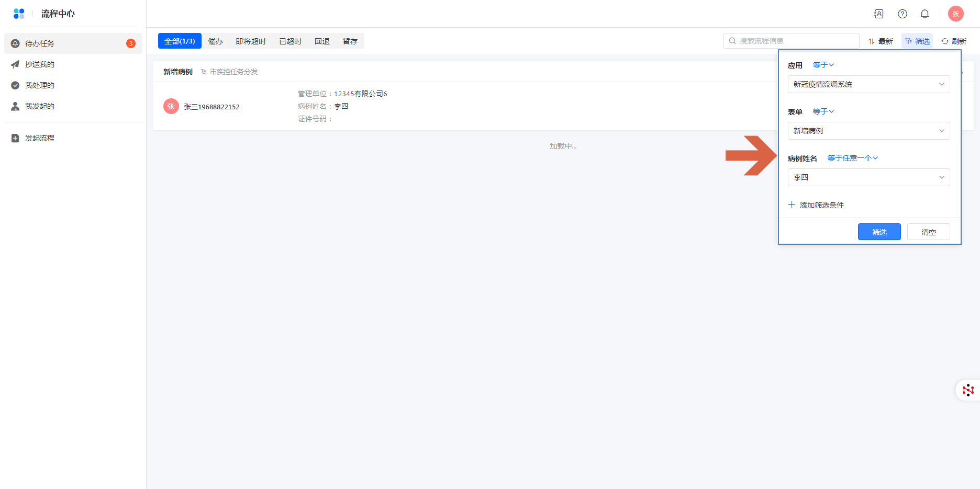Open the 等于任意一个 operator dropdown
The height and width of the screenshot is (489, 980).
[852, 158]
